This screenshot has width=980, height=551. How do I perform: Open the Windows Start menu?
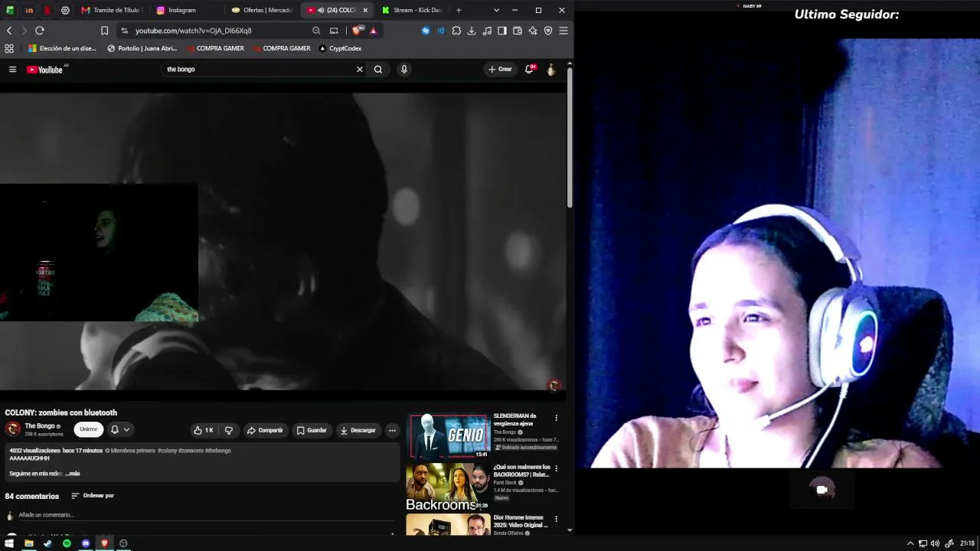pos(9,543)
